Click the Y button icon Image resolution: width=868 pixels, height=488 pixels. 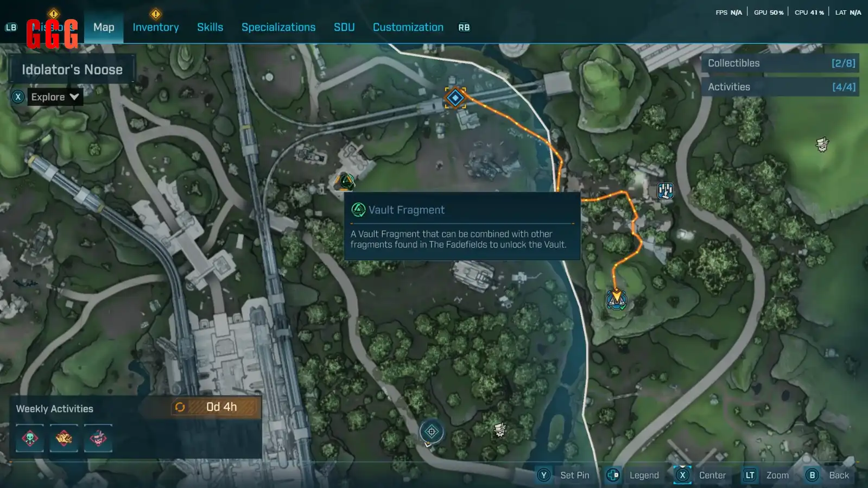(543, 475)
